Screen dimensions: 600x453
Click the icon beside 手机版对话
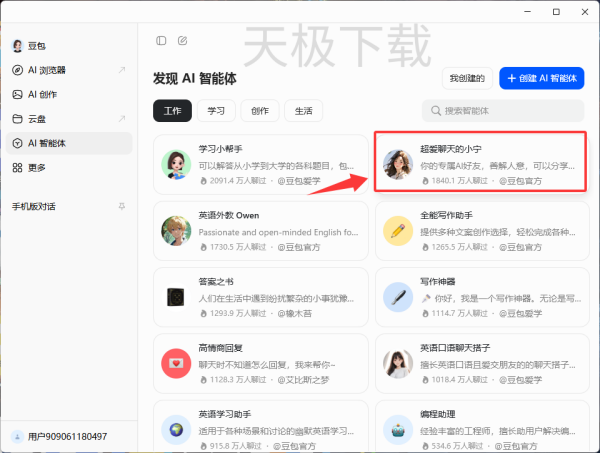click(122, 207)
